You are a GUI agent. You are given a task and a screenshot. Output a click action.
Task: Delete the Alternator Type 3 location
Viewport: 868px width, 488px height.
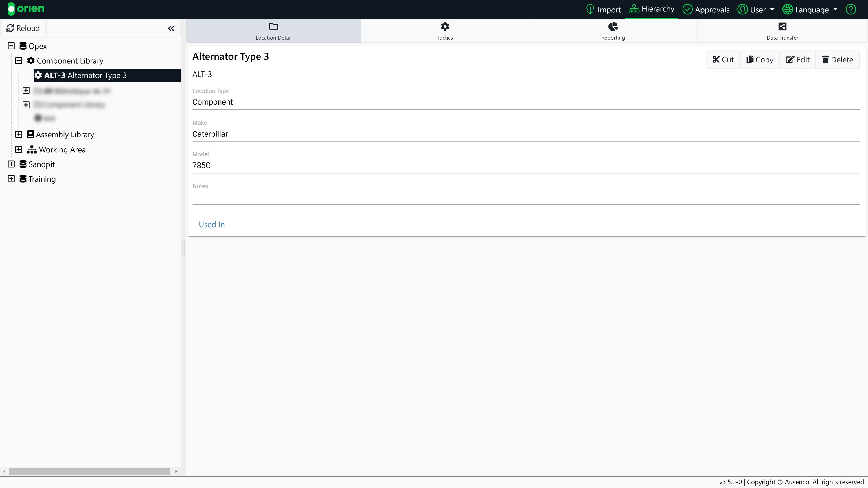[x=837, y=60]
